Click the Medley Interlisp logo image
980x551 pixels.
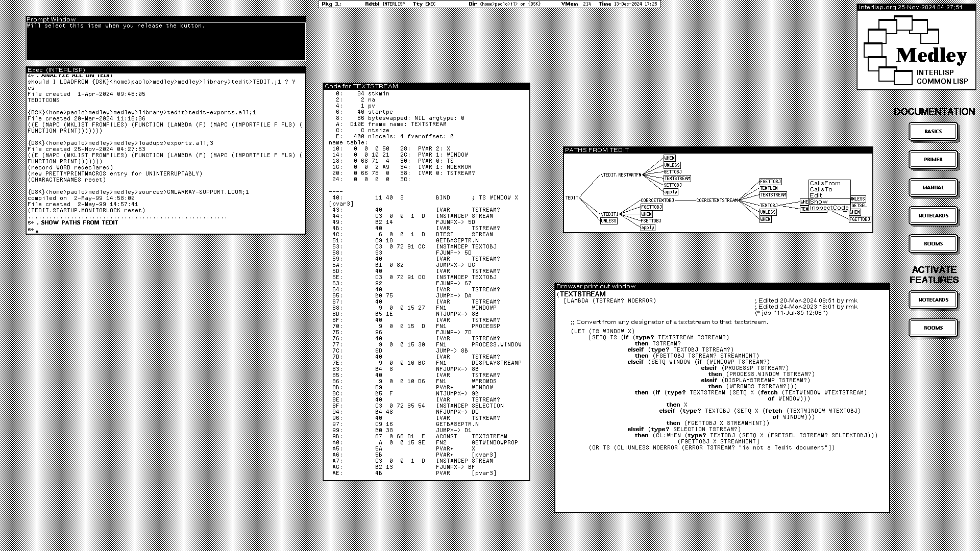916,50
